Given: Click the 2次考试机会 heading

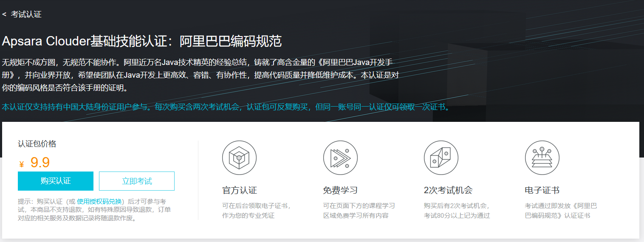Looking at the screenshot, I should 448,190.
